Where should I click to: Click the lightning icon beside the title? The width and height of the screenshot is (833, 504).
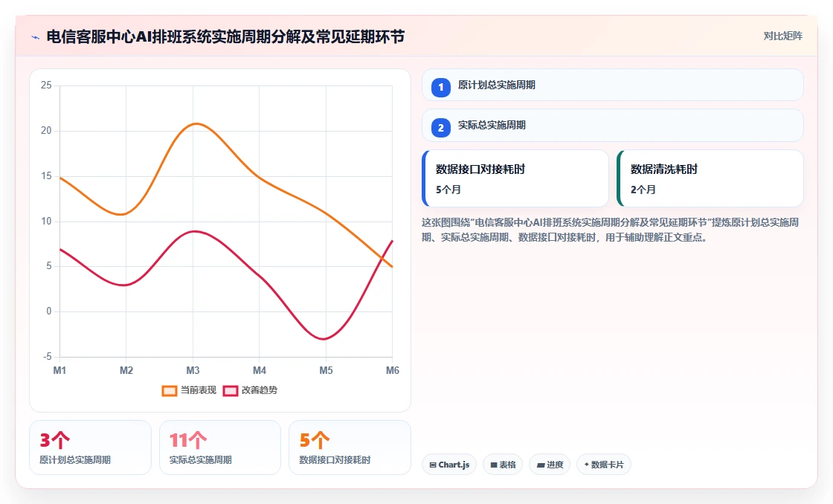tap(36, 37)
